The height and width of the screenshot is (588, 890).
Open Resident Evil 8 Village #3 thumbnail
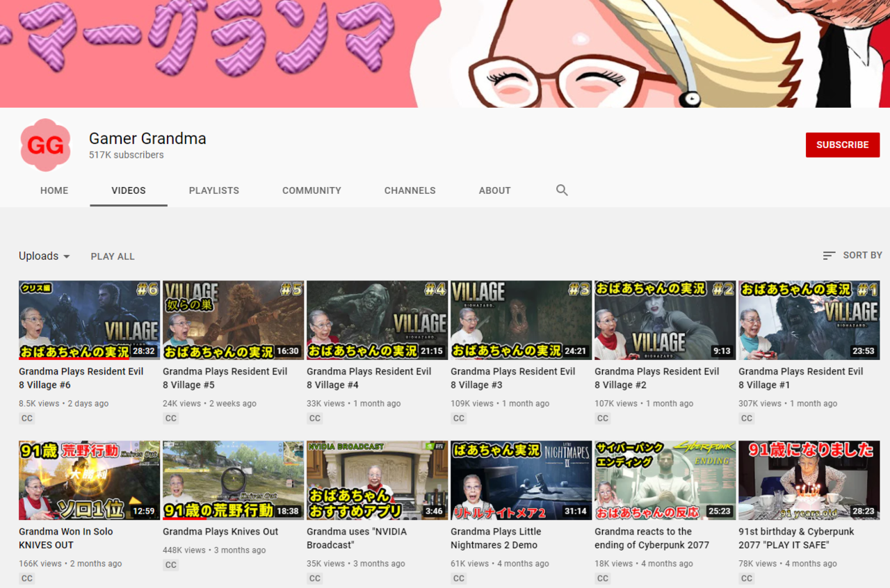coord(521,320)
